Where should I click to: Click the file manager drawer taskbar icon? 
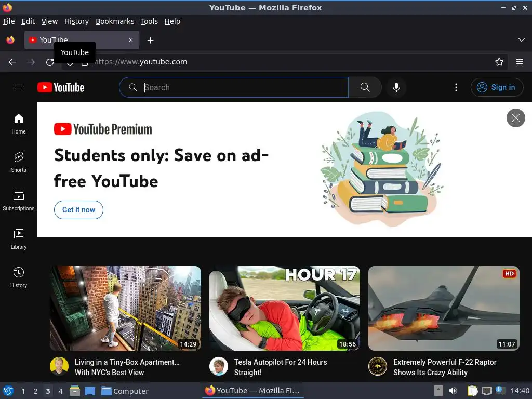[75, 391]
